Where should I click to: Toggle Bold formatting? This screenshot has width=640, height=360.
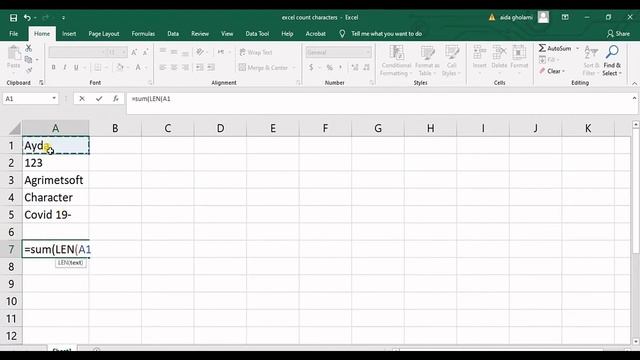[x=53, y=67]
